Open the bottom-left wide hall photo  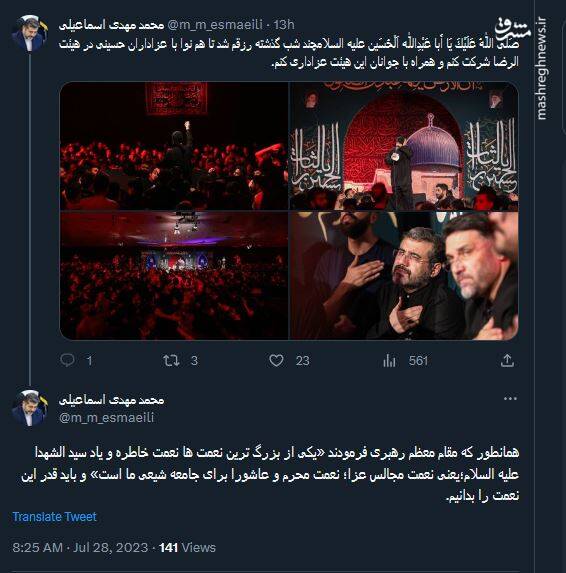click(174, 276)
